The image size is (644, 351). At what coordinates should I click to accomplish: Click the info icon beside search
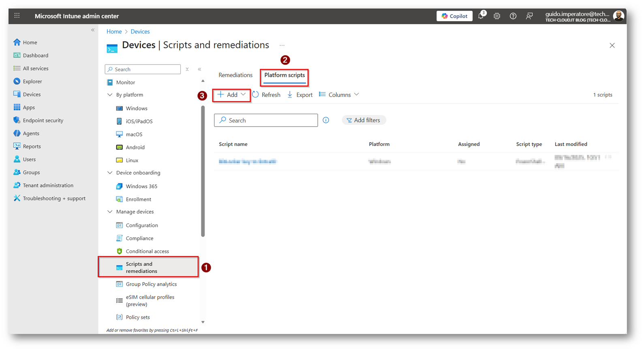326,120
